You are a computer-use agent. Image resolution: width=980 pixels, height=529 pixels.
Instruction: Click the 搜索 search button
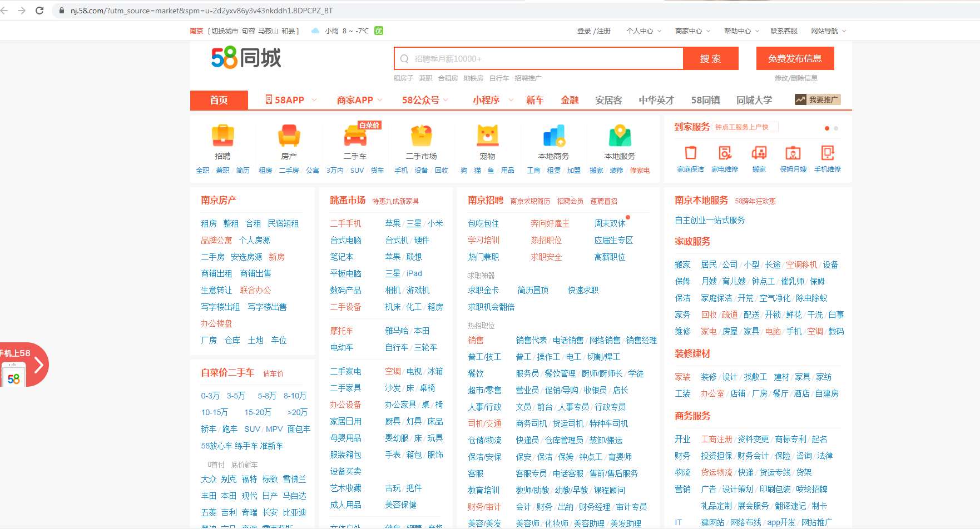pyautogui.click(x=711, y=58)
